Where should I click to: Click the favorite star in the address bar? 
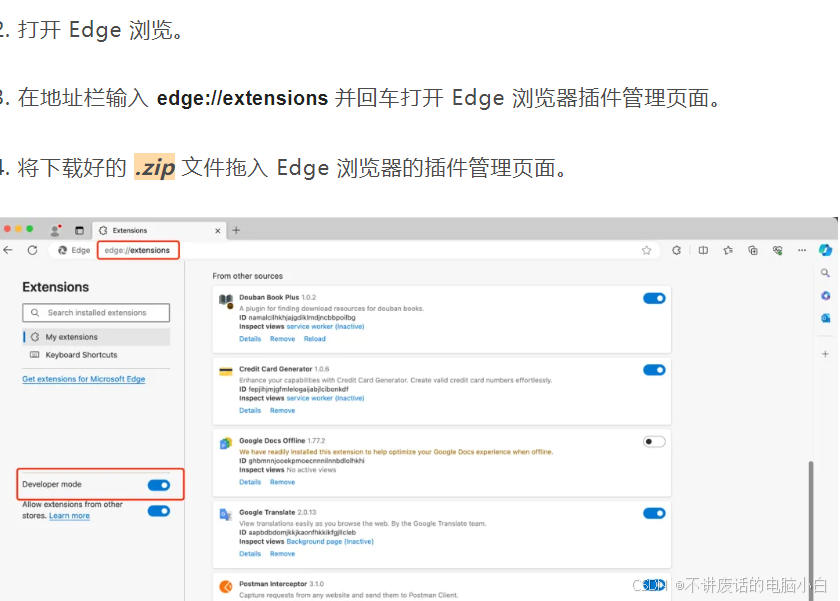(x=647, y=250)
